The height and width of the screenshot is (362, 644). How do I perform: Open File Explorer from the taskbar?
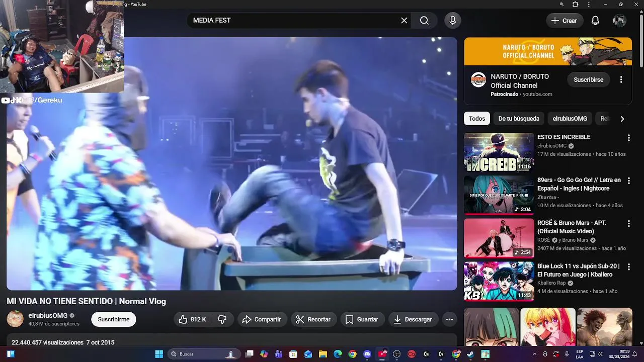point(323,354)
